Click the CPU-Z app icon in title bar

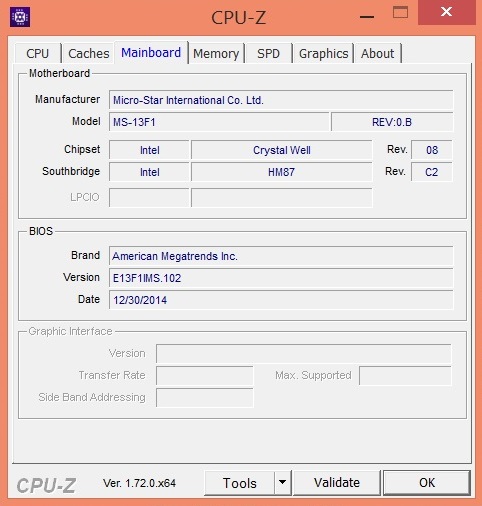[x=20, y=17]
